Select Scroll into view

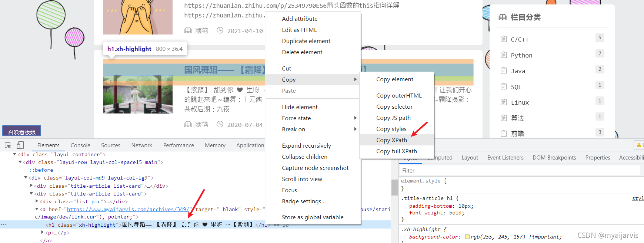(x=313, y=179)
